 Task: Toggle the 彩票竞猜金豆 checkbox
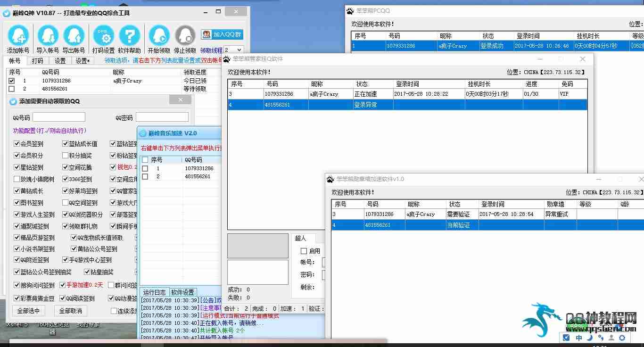pyautogui.click(x=17, y=298)
